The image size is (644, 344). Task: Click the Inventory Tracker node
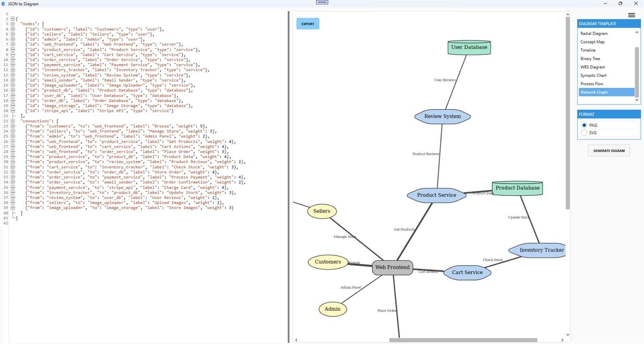point(537,250)
